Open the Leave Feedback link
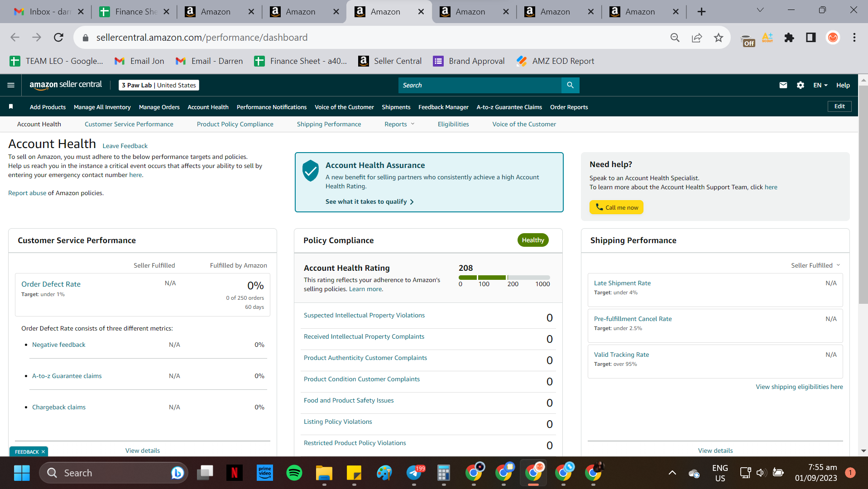Image resolution: width=868 pixels, height=489 pixels. coord(125,146)
